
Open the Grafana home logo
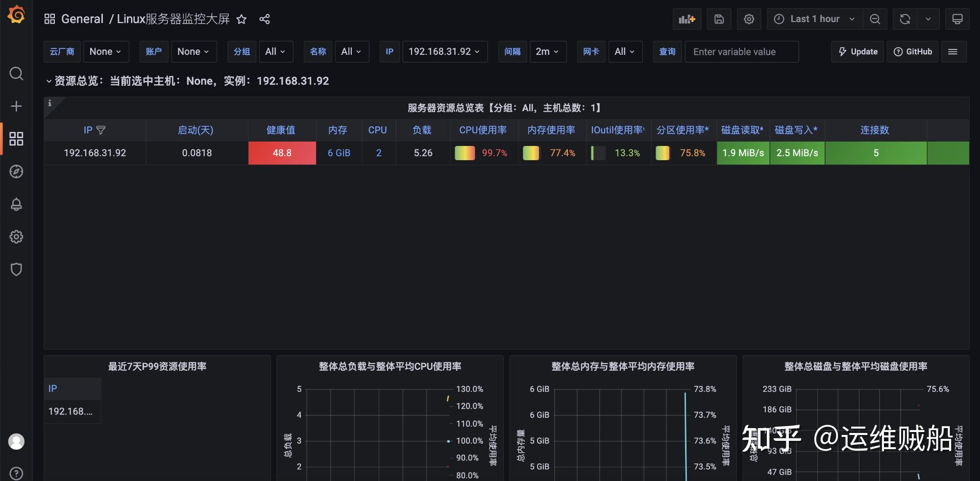click(16, 15)
